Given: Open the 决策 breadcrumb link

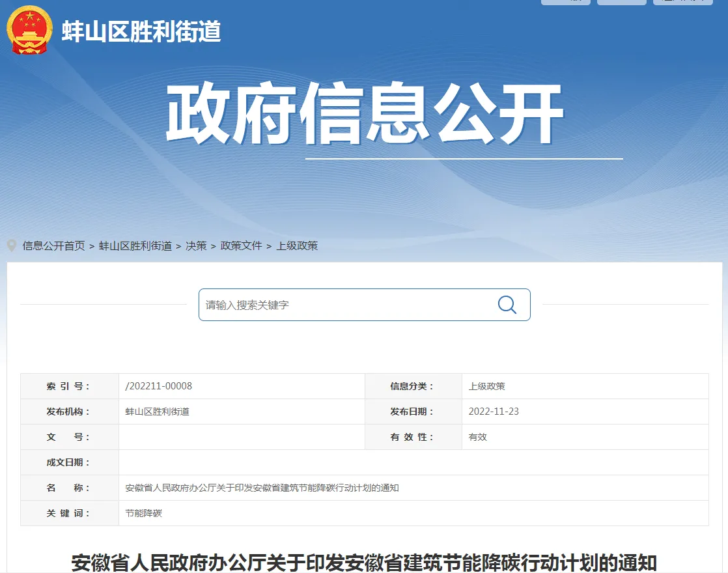Looking at the screenshot, I should pos(196,245).
